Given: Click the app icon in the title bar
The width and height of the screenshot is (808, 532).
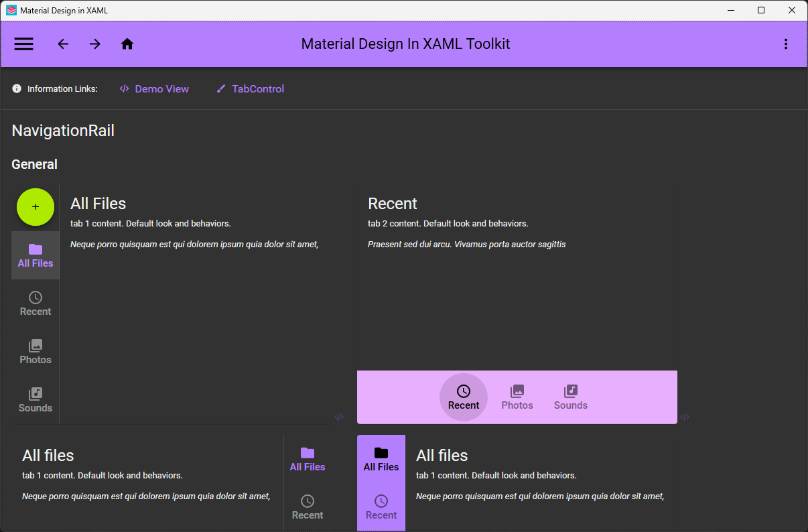Looking at the screenshot, I should pos(11,10).
